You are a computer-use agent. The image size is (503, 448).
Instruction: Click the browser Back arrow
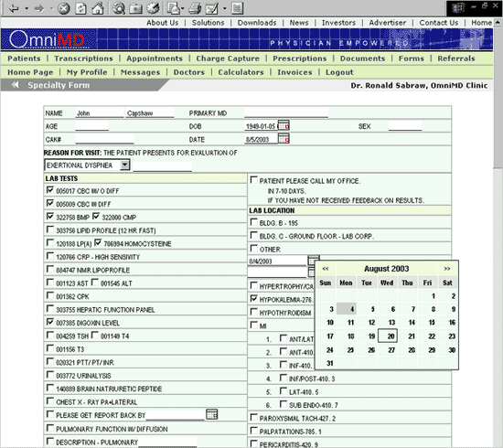[x=14, y=8]
